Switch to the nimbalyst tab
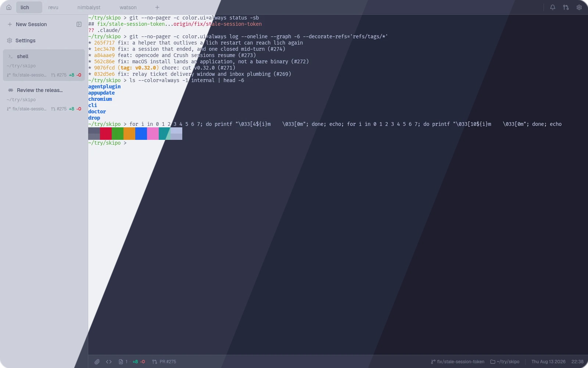 click(x=89, y=7)
